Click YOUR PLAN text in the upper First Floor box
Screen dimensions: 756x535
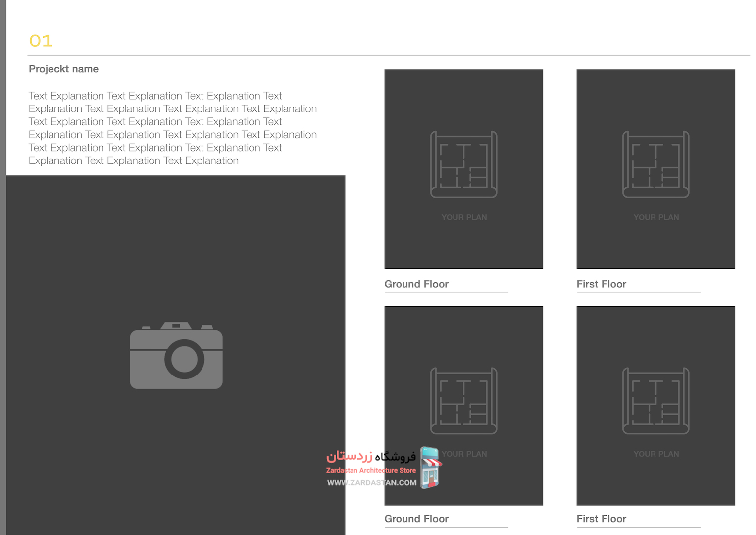[656, 217]
